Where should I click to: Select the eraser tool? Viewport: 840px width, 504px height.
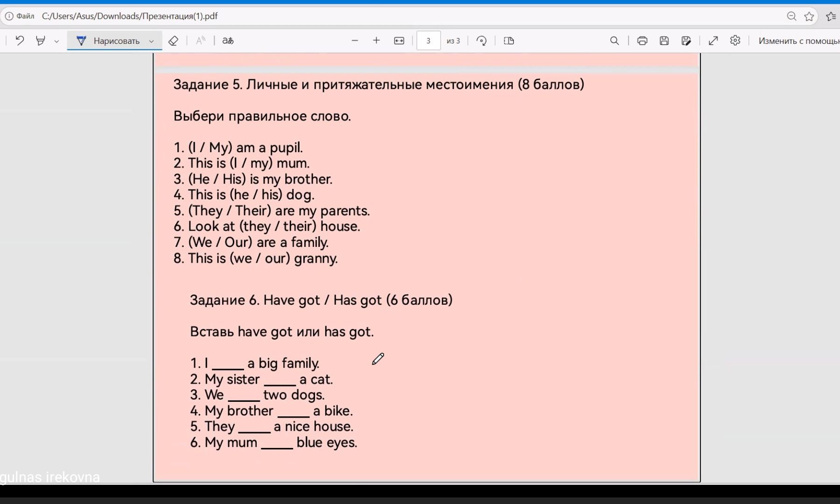[173, 41]
